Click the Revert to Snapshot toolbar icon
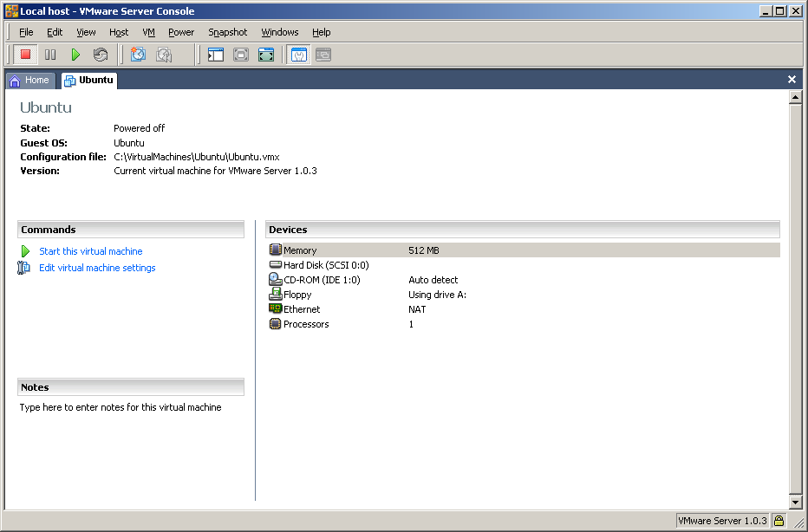 point(163,55)
